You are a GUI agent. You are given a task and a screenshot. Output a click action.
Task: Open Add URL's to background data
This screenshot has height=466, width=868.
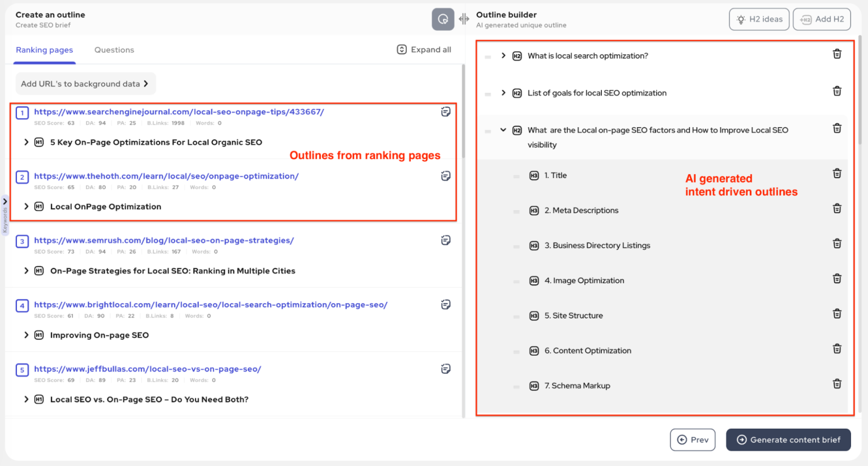click(85, 84)
